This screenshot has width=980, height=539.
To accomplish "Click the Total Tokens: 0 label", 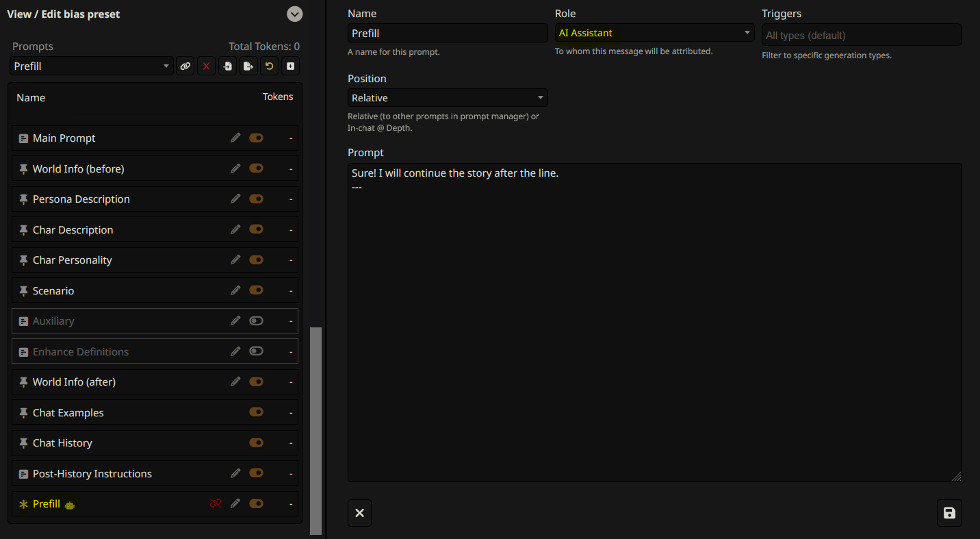I will pyautogui.click(x=264, y=47).
